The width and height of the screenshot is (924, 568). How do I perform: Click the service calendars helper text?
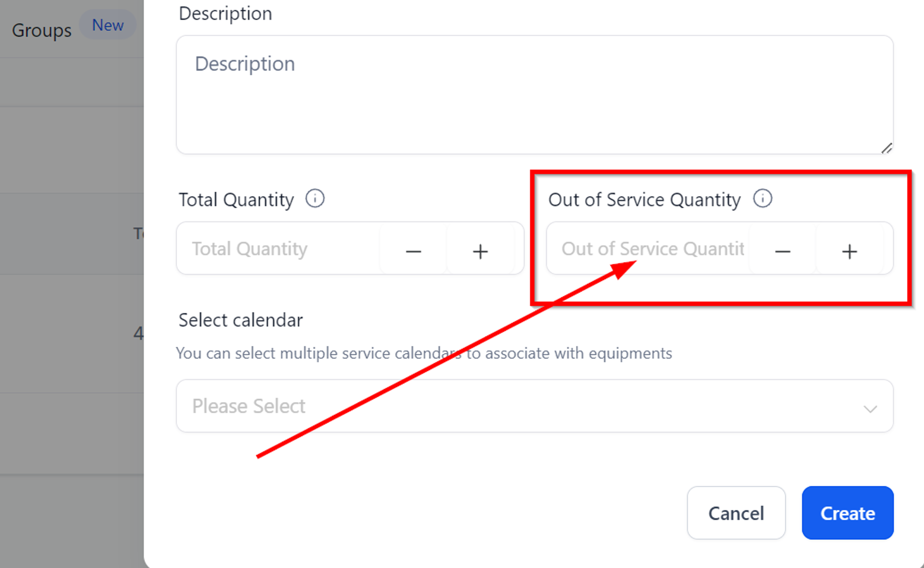424,353
